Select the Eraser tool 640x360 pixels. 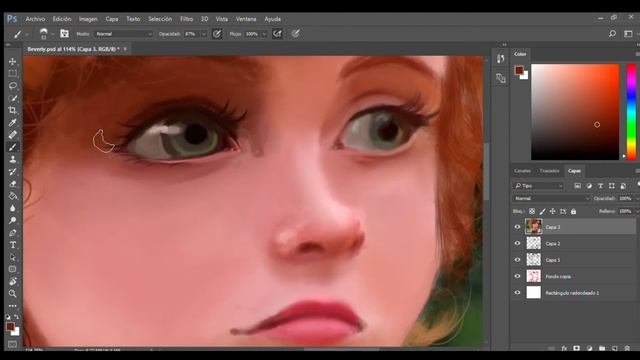point(13,184)
